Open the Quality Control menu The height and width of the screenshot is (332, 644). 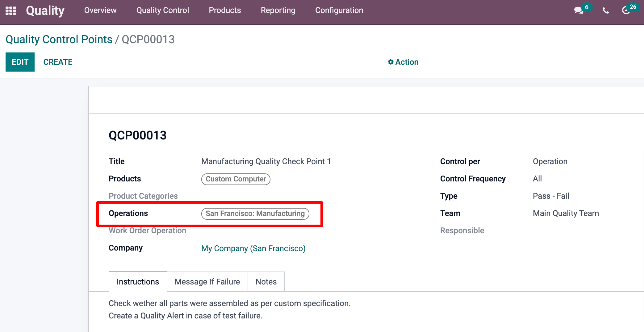tap(162, 10)
